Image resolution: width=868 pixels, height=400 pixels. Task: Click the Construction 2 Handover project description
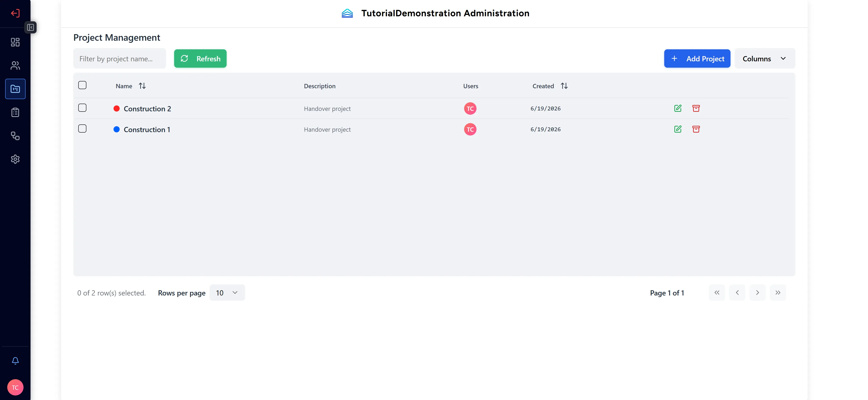click(327, 109)
